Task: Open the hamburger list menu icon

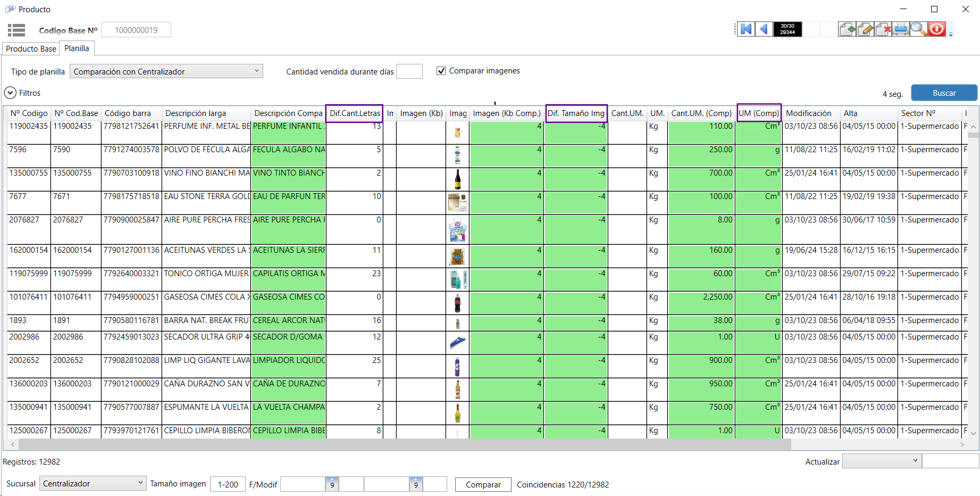Action: (x=16, y=30)
